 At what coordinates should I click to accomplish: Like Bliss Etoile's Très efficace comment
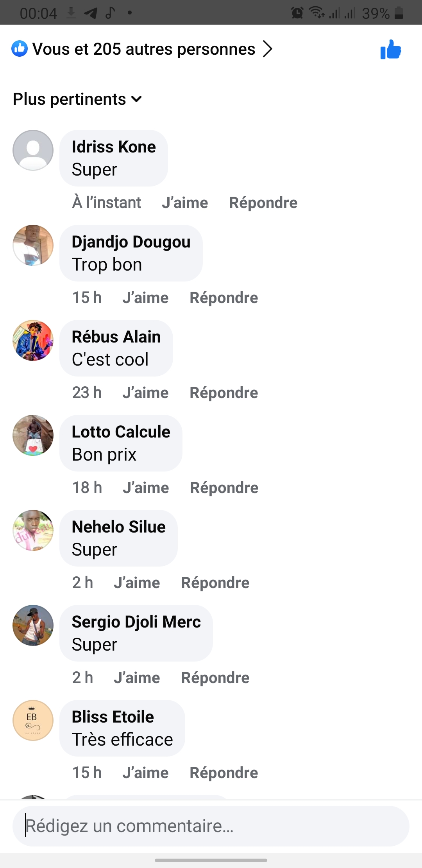[145, 773]
